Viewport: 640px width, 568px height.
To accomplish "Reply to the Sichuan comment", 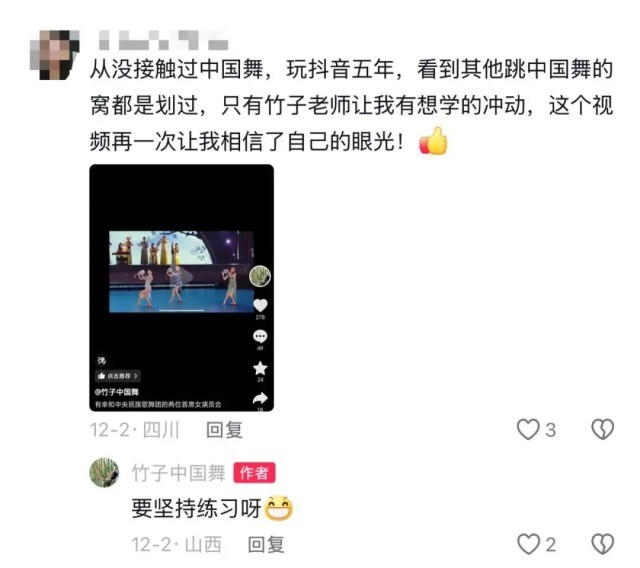I will [224, 430].
